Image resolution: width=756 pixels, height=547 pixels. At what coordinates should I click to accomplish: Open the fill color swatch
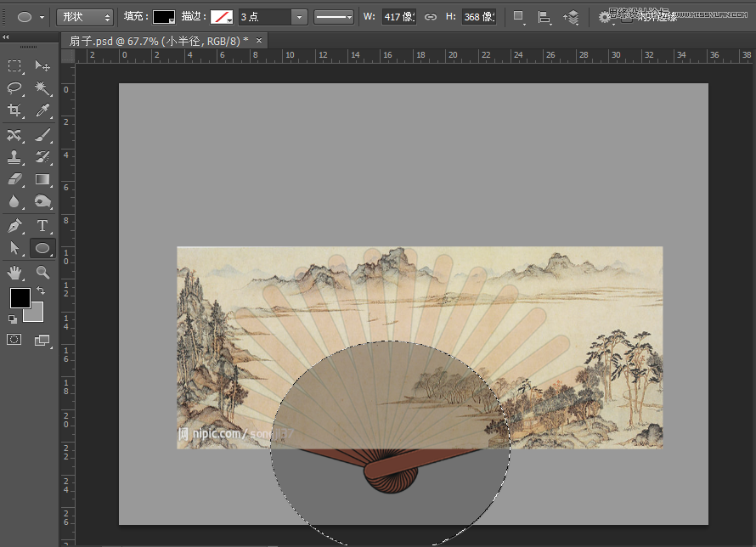click(x=164, y=17)
